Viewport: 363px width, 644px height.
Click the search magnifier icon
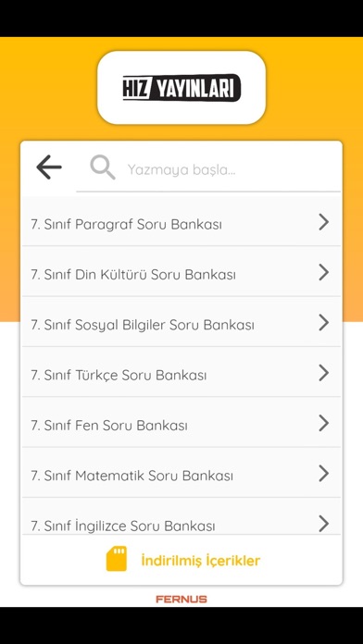[x=103, y=168]
